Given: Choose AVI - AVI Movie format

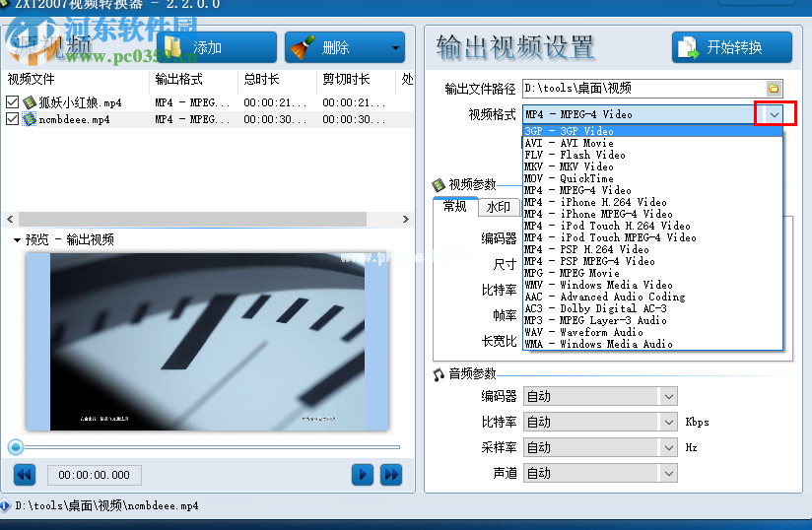Looking at the screenshot, I should point(652,143).
